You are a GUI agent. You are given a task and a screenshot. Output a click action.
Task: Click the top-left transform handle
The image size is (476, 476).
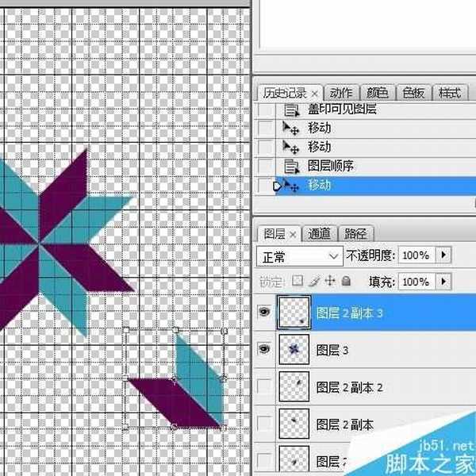coord(126,330)
